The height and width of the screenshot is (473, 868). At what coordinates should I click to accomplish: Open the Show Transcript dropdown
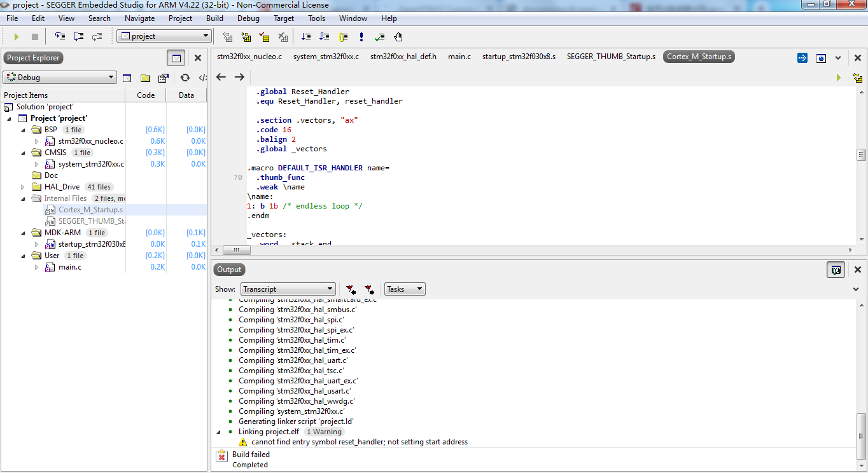click(x=288, y=289)
